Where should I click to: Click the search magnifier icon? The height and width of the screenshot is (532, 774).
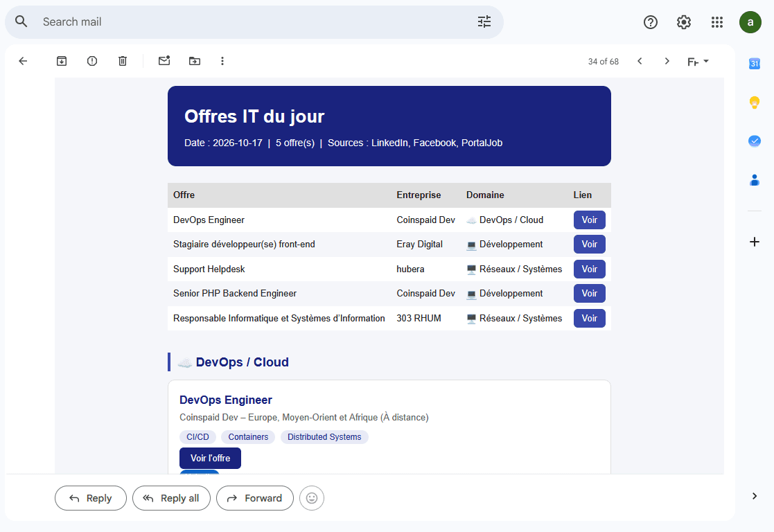[x=21, y=21]
